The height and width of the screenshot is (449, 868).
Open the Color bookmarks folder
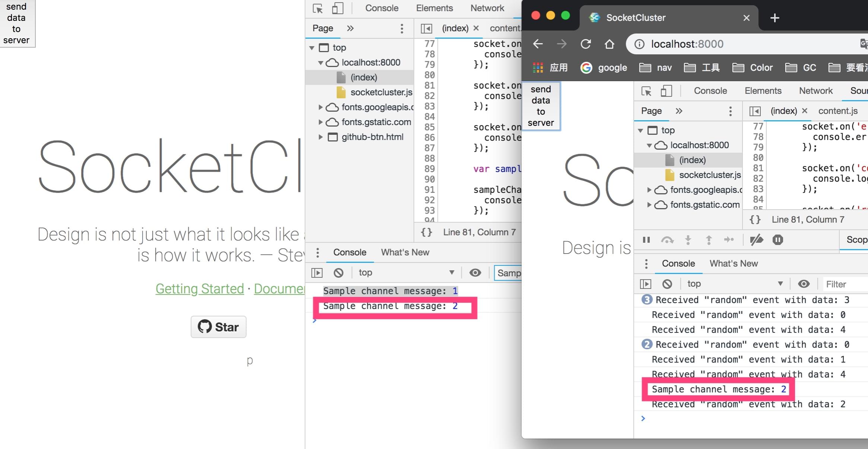coord(752,68)
